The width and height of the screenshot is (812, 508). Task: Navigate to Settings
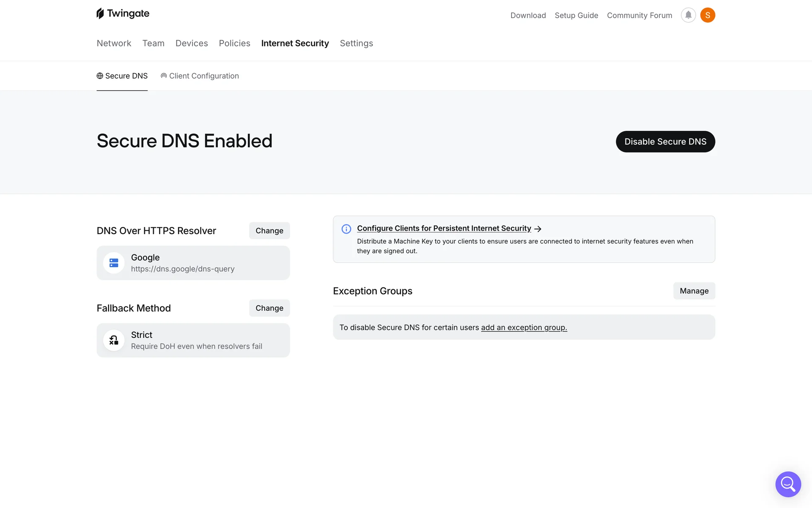[x=356, y=43]
